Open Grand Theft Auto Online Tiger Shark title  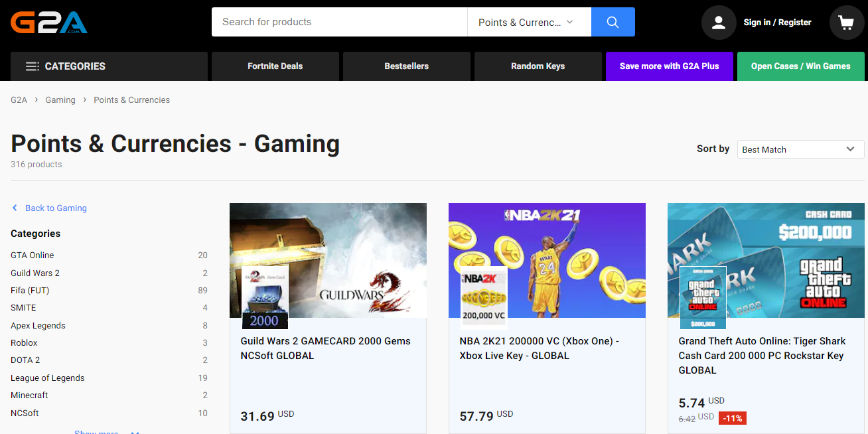762,356
